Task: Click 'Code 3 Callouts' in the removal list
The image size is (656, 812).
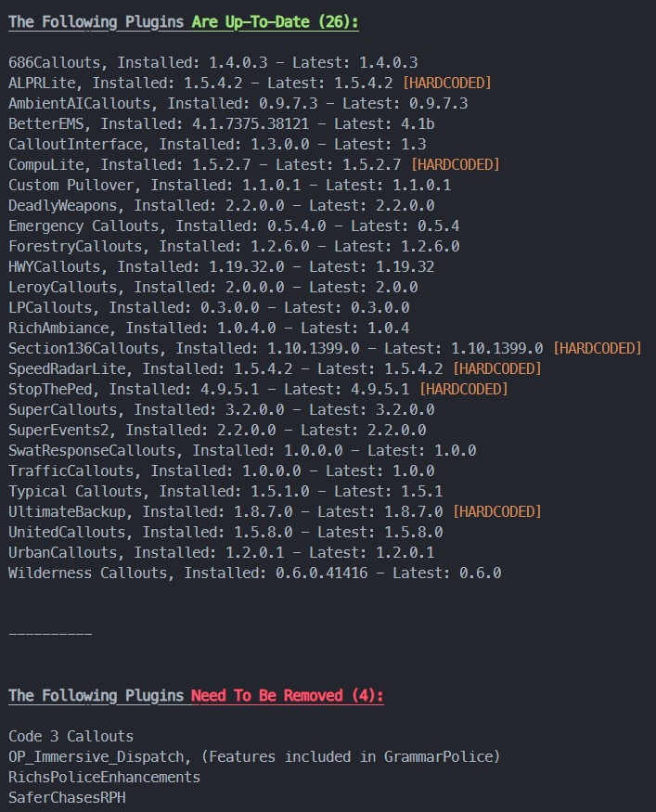Action: (71, 737)
